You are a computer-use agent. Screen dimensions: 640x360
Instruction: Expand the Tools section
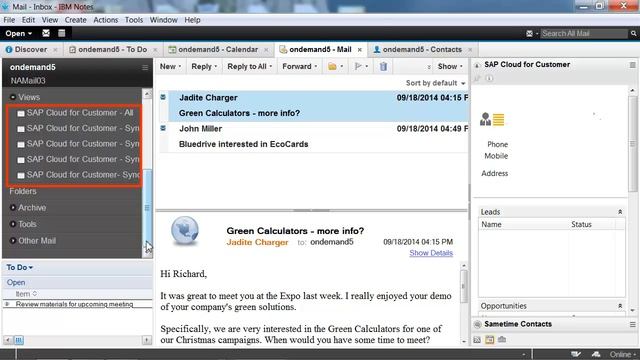13,224
